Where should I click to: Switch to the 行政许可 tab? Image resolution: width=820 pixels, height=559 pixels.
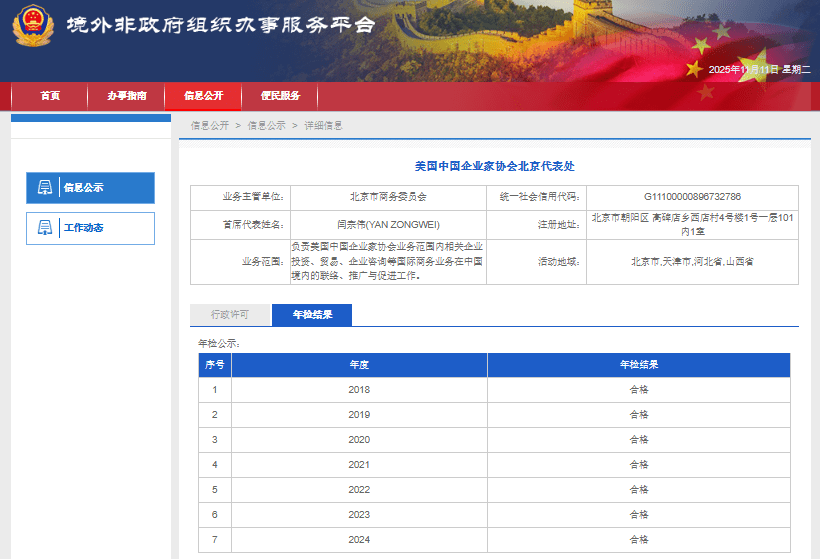[x=230, y=315]
